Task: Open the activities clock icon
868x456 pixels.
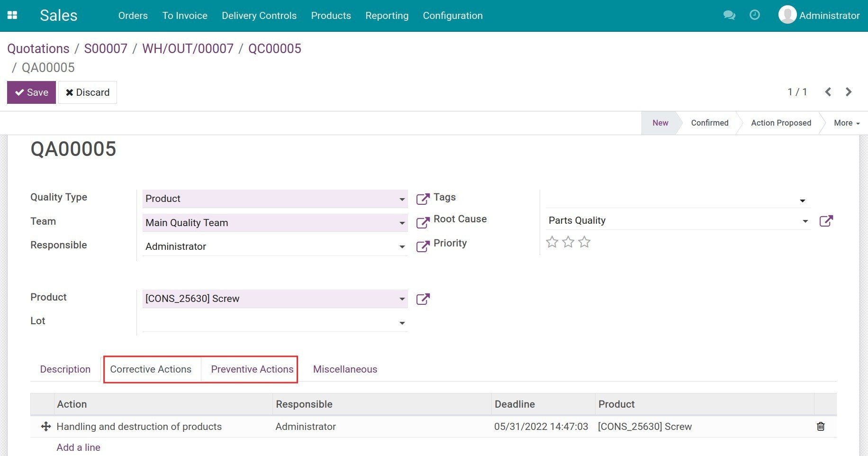Action: coord(755,15)
